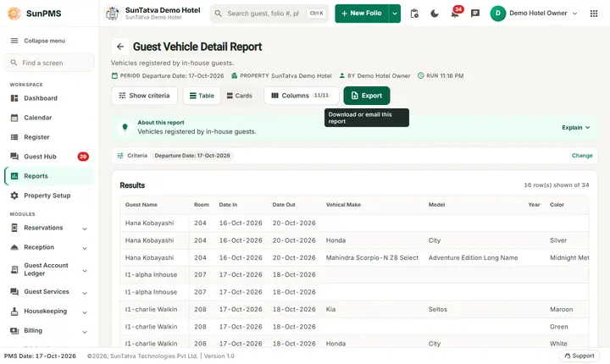Focus the Search guest, folio field

pyautogui.click(x=269, y=14)
